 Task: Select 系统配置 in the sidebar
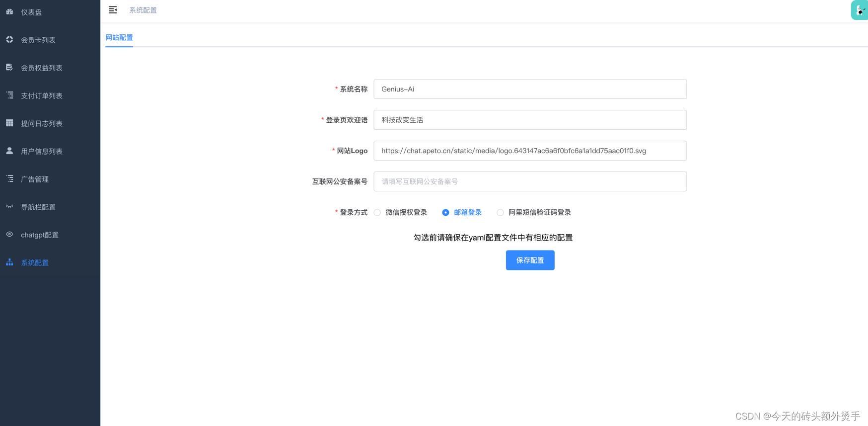pyautogui.click(x=50, y=262)
